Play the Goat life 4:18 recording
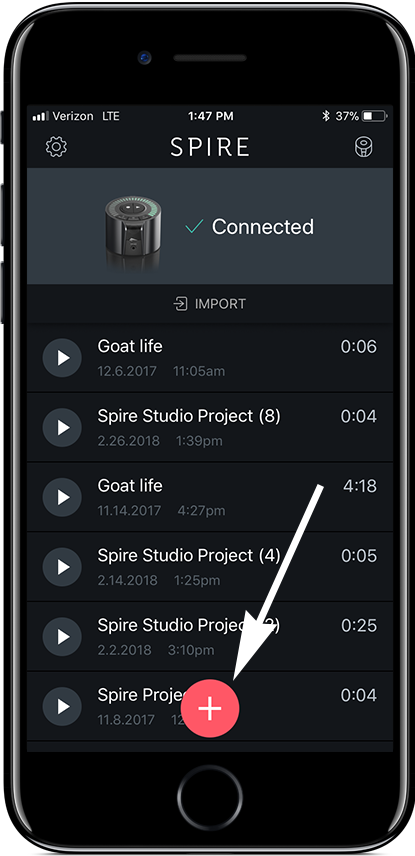The width and height of the screenshot is (415, 856). pos(62,497)
